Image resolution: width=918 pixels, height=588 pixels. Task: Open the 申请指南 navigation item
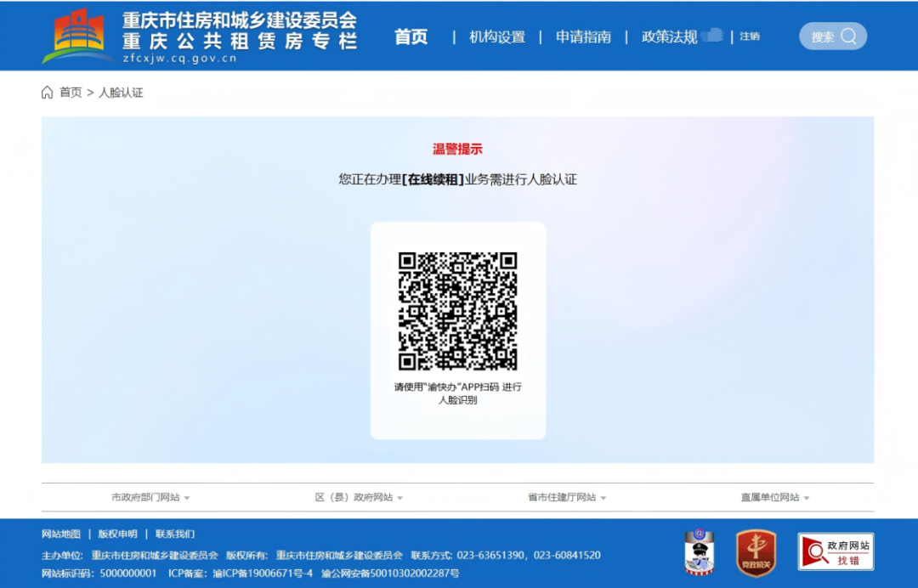coord(583,37)
